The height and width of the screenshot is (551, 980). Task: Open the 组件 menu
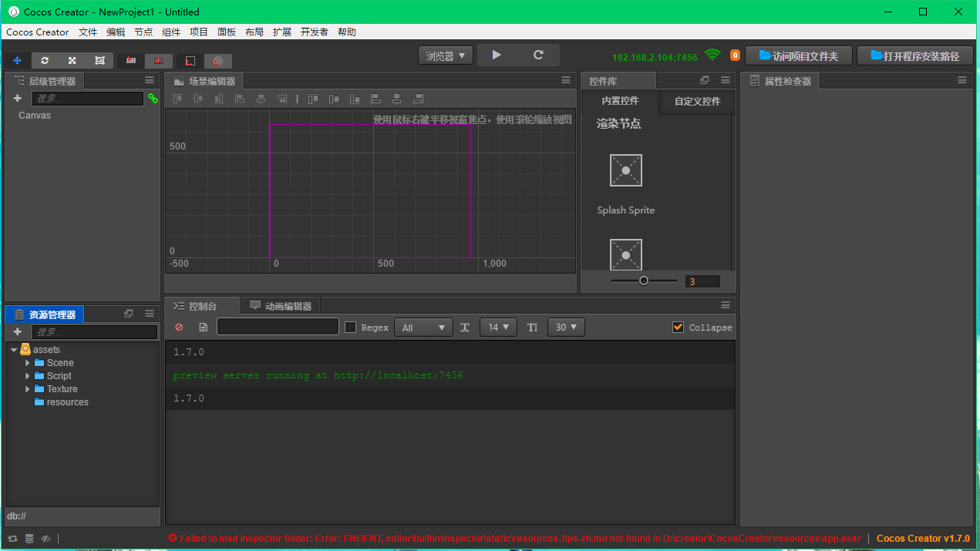(x=171, y=32)
